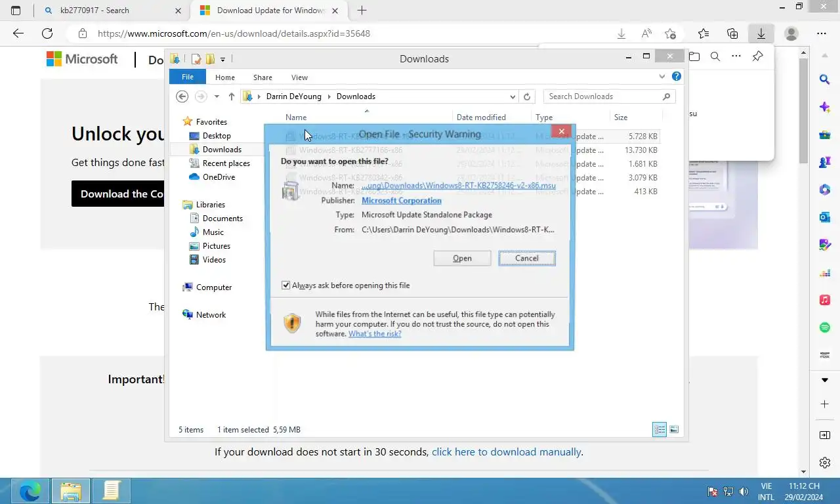
Task: Open the Pictures library
Action: [x=216, y=246]
